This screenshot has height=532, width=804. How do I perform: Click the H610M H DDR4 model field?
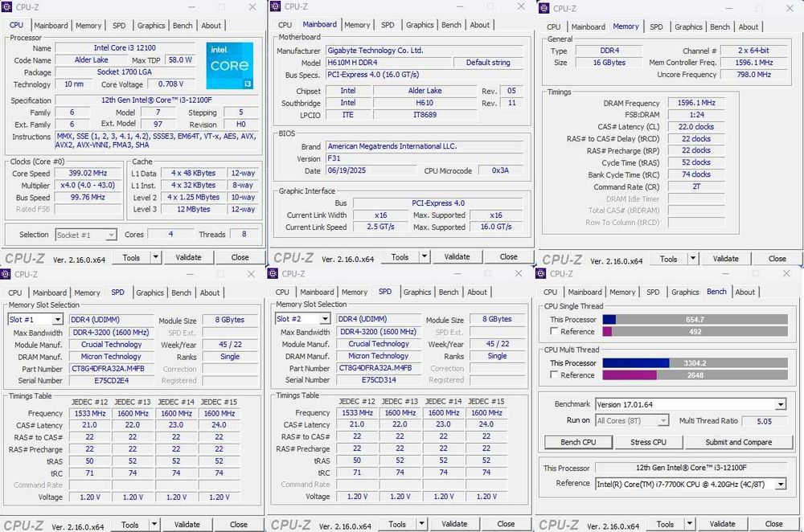click(388, 63)
